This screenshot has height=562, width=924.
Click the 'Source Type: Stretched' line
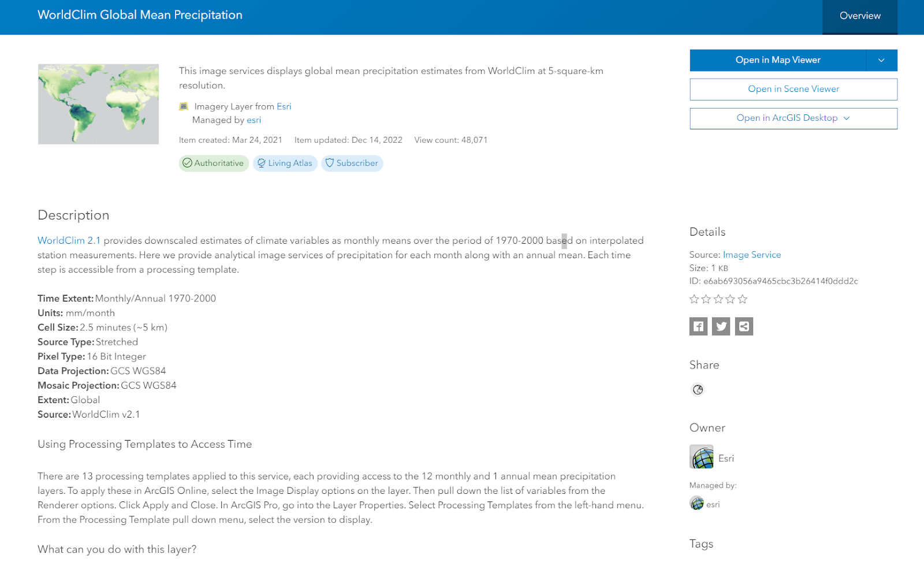pos(88,342)
